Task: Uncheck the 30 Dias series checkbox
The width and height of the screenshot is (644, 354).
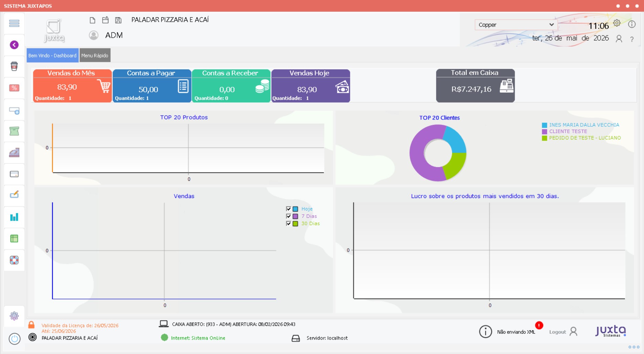Action: (x=289, y=223)
